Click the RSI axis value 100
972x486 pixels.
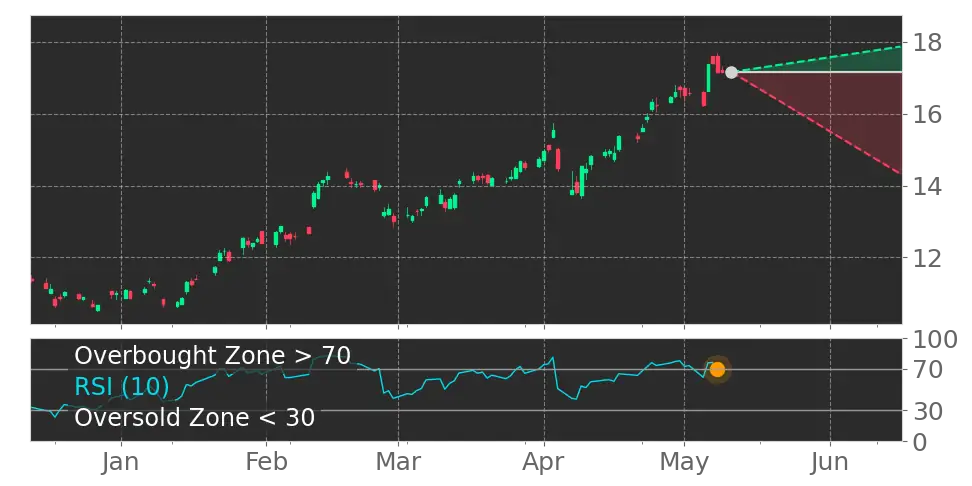point(934,340)
